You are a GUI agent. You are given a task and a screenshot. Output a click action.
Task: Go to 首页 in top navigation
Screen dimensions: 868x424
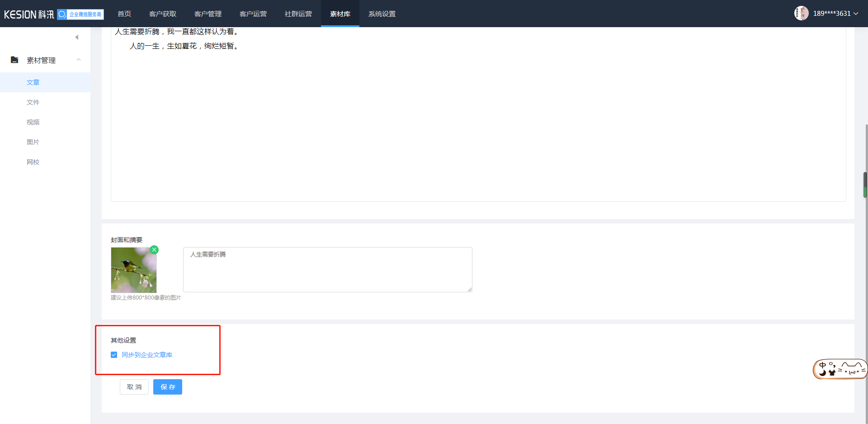click(x=124, y=14)
